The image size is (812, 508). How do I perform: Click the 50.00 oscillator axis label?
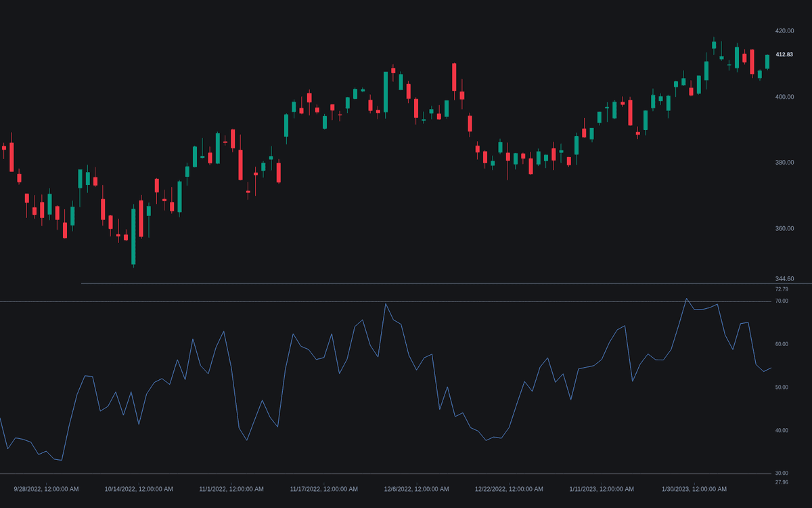click(782, 387)
